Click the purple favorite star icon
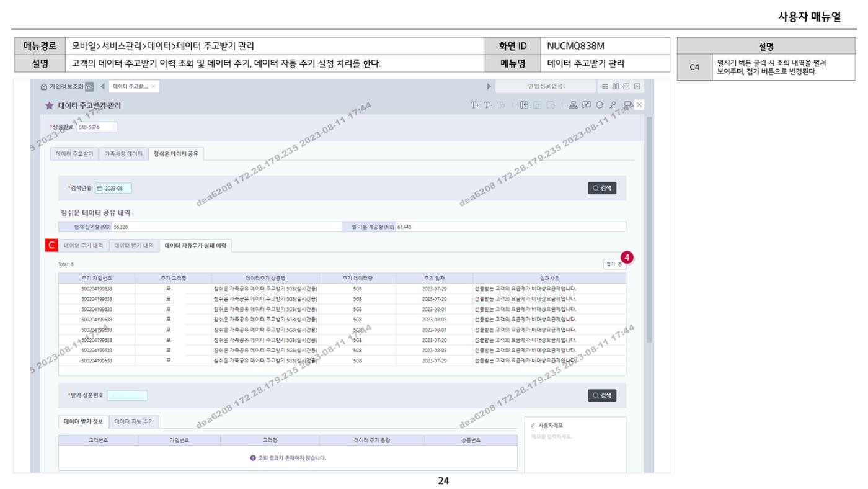Viewport: 868px width, 489px height. (x=49, y=105)
